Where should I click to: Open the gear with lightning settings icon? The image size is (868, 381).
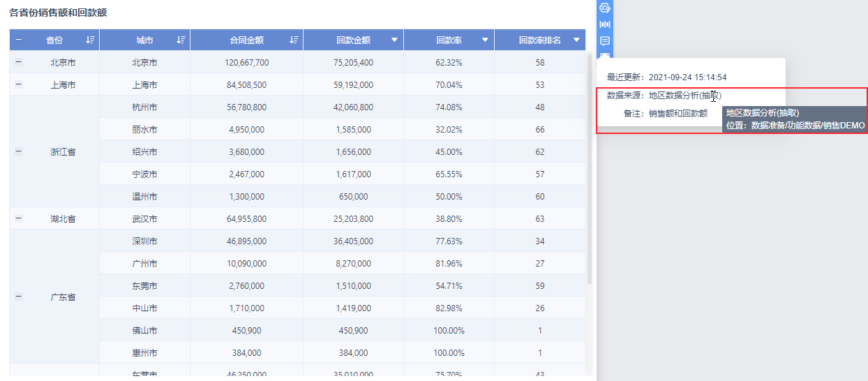coord(605,8)
